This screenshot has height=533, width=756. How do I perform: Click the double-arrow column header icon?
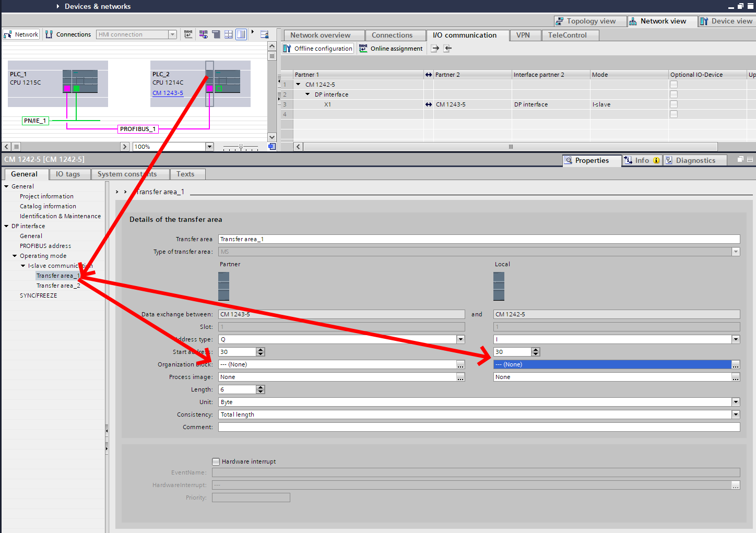pyautogui.click(x=429, y=75)
